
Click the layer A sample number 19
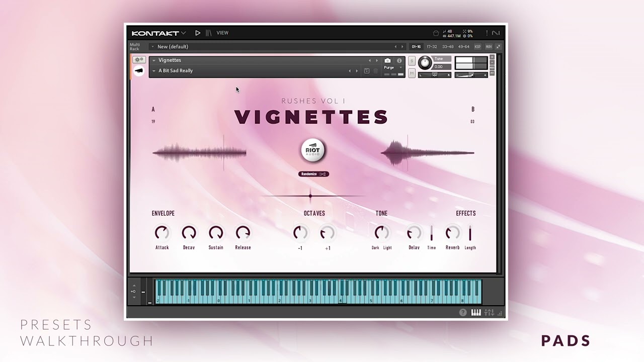coord(153,122)
